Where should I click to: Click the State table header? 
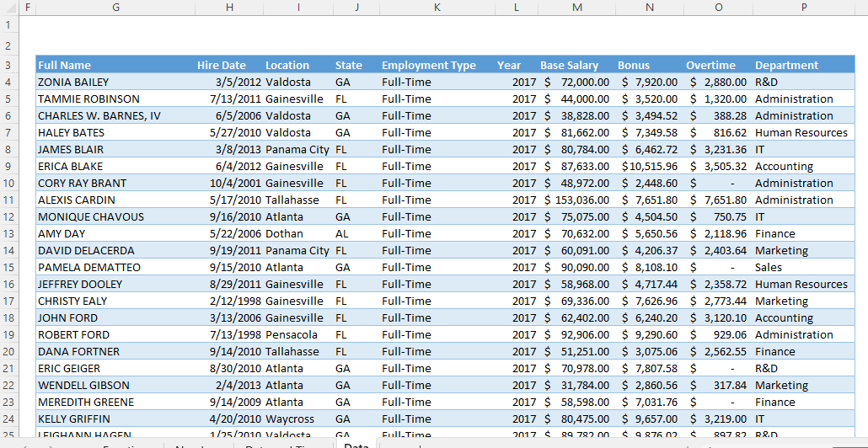pyautogui.click(x=356, y=66)
